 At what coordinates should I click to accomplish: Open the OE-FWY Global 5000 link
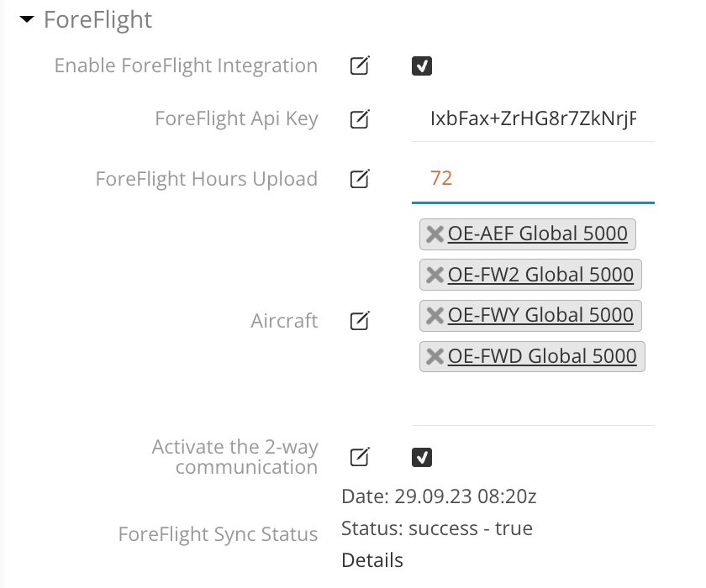coord(540,315)
